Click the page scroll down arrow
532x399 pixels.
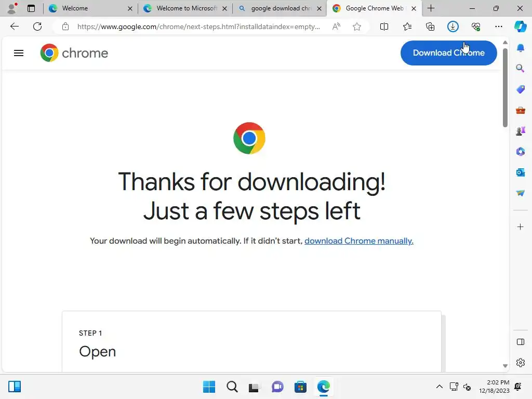coord(505,366)
